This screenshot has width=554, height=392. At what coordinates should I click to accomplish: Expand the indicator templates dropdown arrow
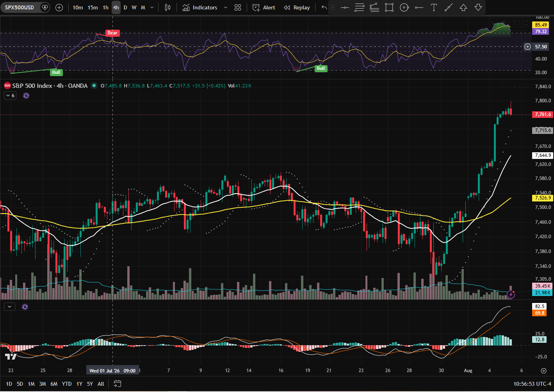(225, 7)
